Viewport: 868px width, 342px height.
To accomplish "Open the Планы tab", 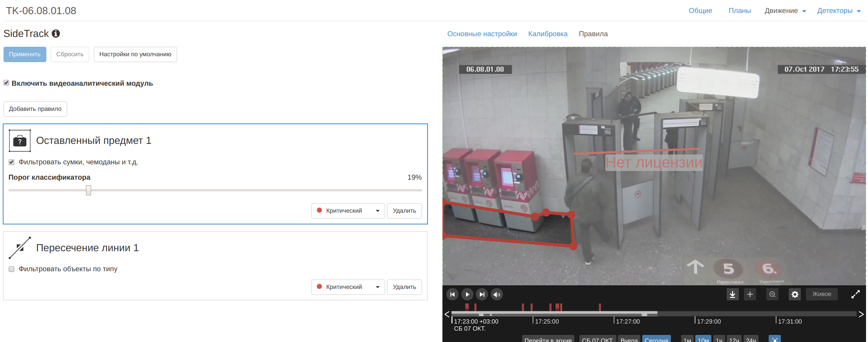I will (x=740, y=11).
